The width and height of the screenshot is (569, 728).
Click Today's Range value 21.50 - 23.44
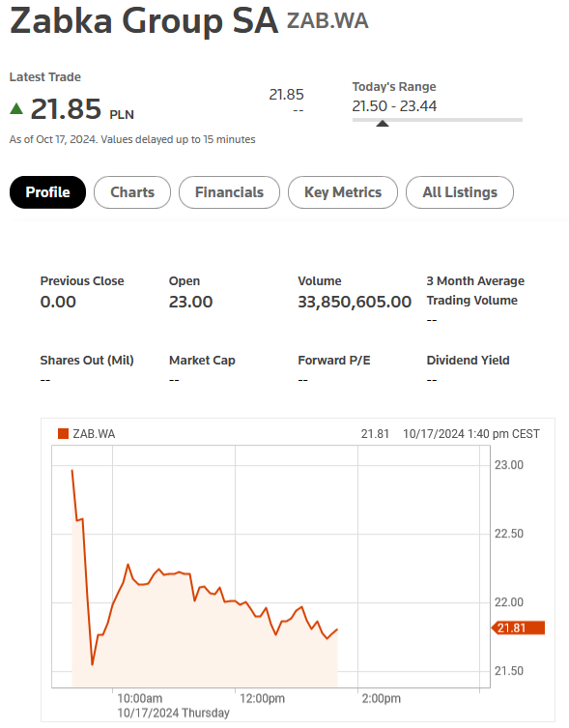click(x=394, y=105)
